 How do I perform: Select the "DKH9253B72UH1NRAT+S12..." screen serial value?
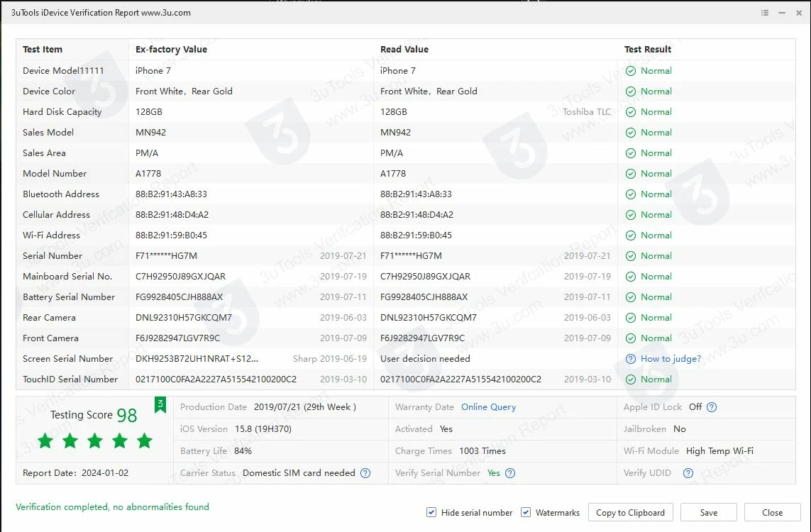point(197,359)
